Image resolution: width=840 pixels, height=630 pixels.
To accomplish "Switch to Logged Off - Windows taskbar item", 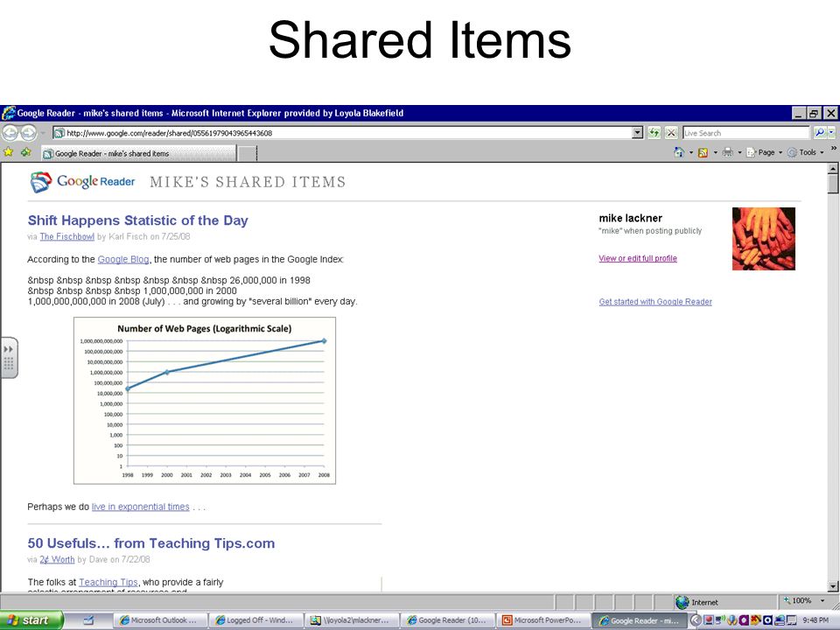I will [x=255, y=620].
